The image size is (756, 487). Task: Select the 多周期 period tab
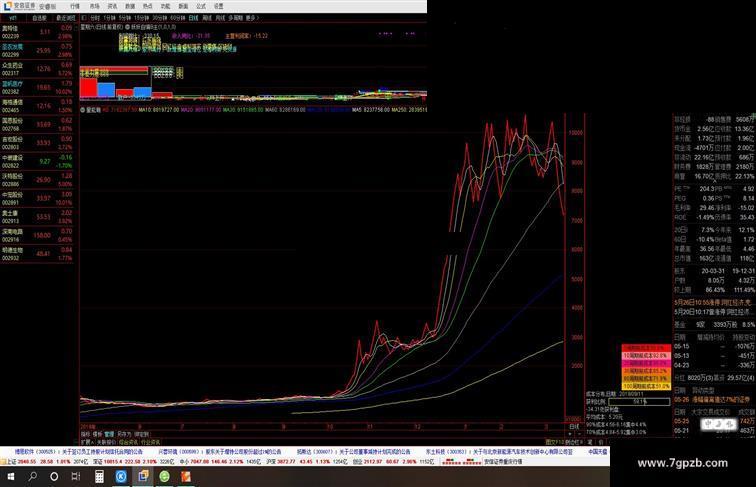[x=235, y=18]
